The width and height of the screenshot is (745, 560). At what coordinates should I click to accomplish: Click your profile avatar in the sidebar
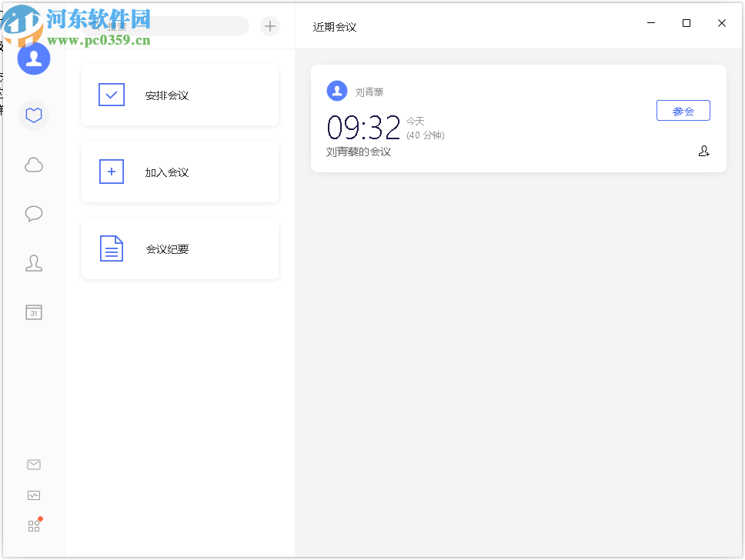point(34,58)
